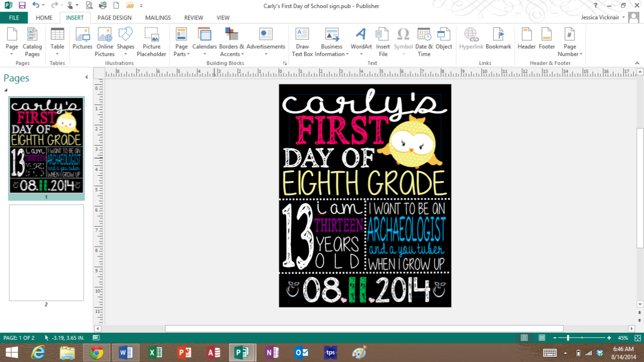Open the Online Pictures tool

coord(104,40)
